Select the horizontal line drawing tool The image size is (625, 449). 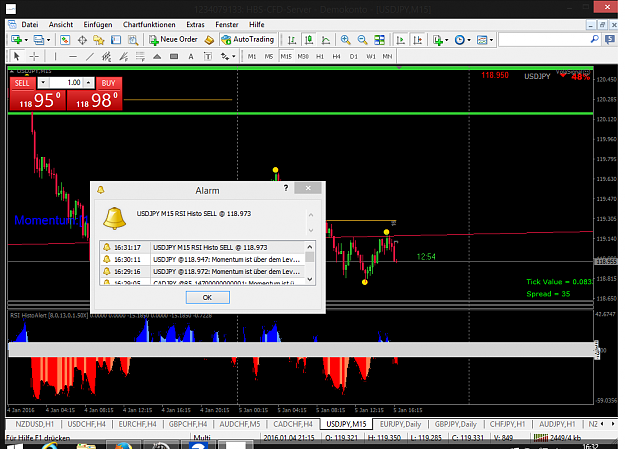pos(73,57)
